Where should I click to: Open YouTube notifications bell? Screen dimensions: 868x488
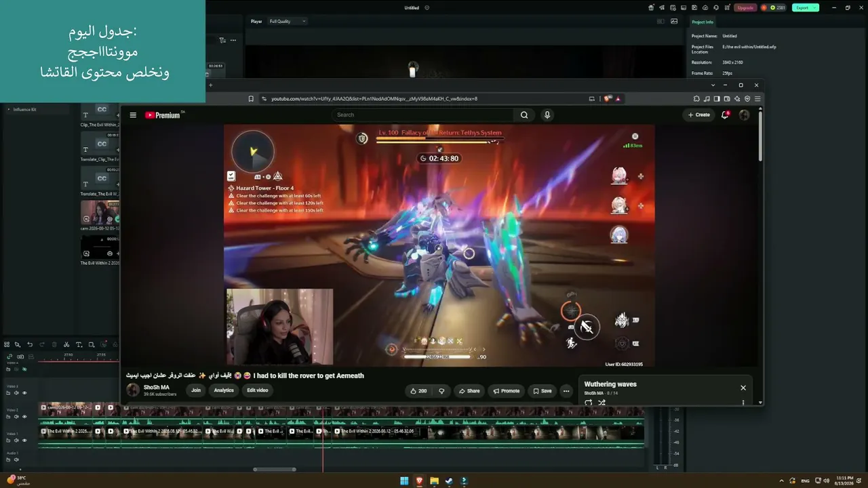pyautogui.click(x=725, y=115)
